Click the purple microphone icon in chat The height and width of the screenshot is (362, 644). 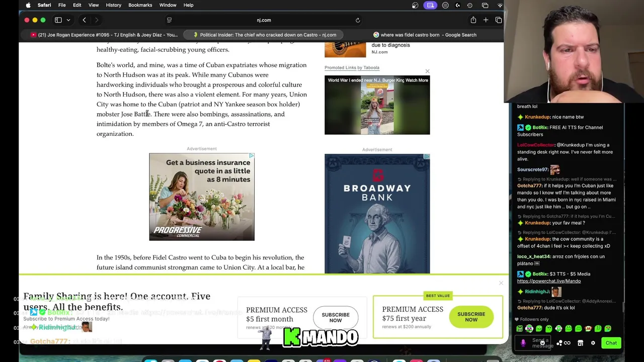(523, 343)
